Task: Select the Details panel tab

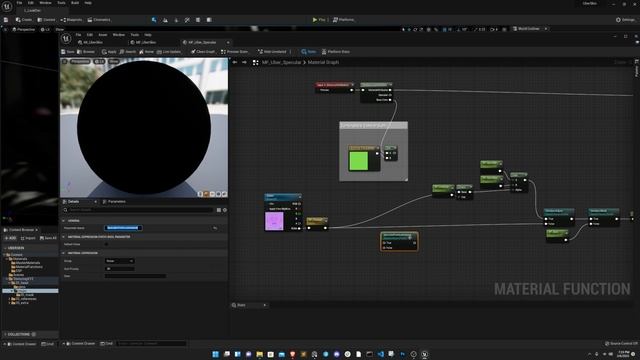Action: (x=74, y=202)
